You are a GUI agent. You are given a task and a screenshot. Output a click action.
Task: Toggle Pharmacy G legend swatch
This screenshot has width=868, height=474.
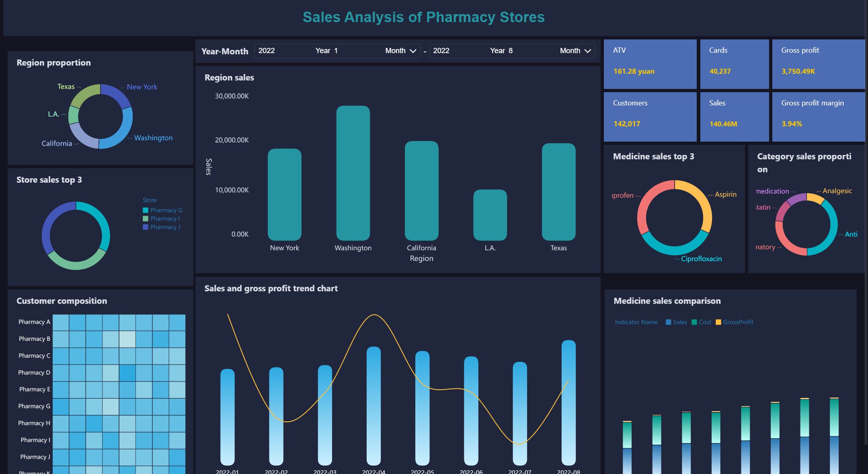coord(146,210)
